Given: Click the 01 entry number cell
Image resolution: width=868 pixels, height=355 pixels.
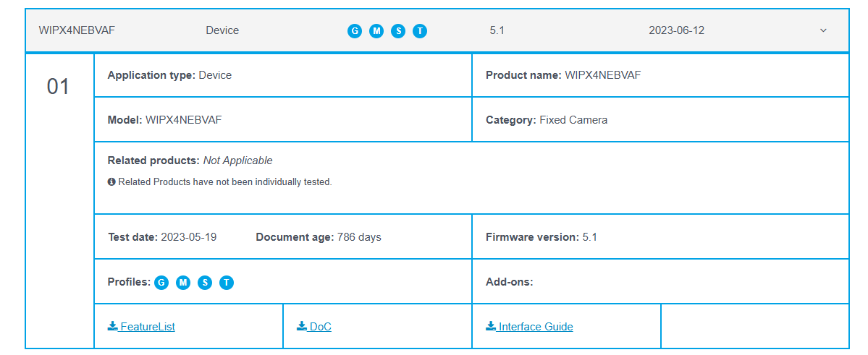Looking at the screenshot, I should [x=59, y=87].
